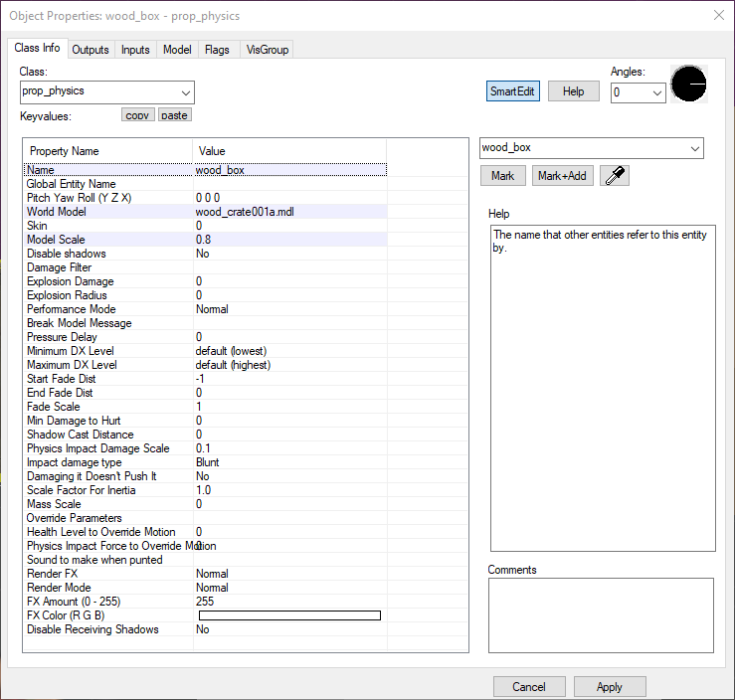This screenshot has height=700, width=735.
Task: Click the Mark button
Action: [x=503, y=176]
